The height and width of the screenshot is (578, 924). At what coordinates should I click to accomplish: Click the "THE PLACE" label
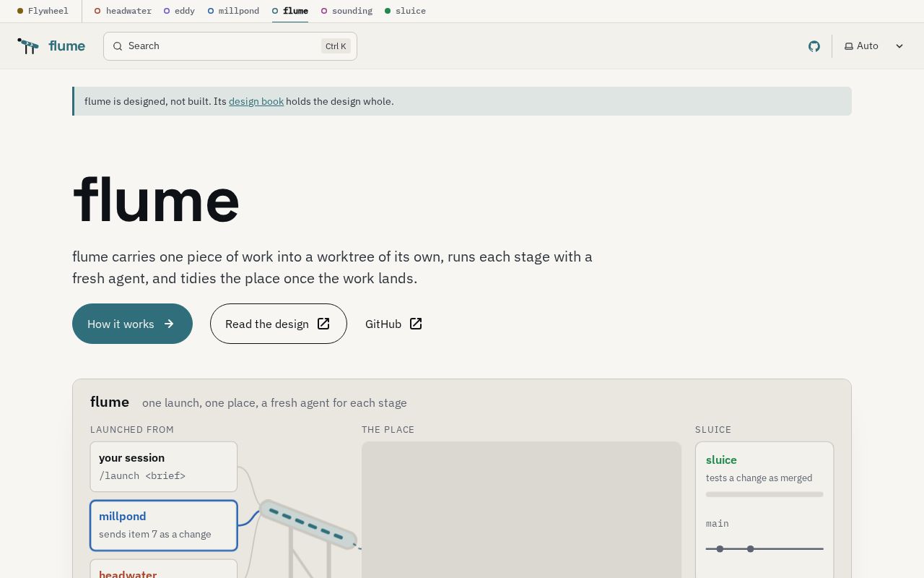tap(388, 429)
